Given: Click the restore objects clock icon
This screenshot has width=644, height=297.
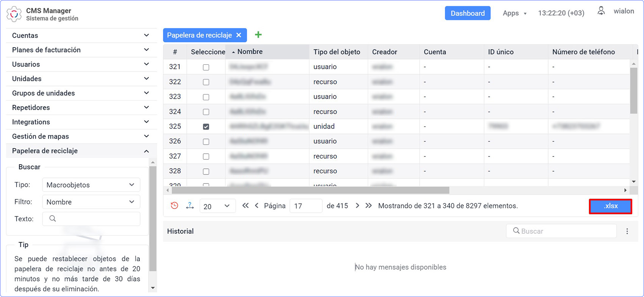Looking at the screenshot, I should coord(174,206).
